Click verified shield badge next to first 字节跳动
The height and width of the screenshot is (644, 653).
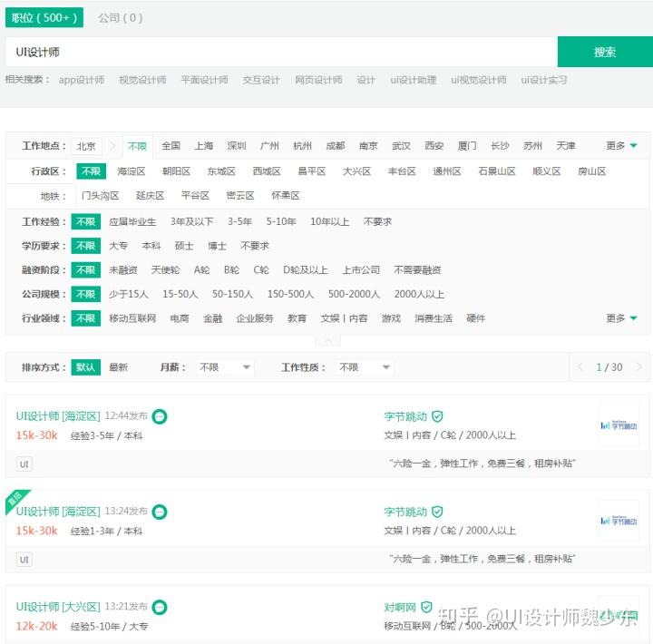coord(437,416)
